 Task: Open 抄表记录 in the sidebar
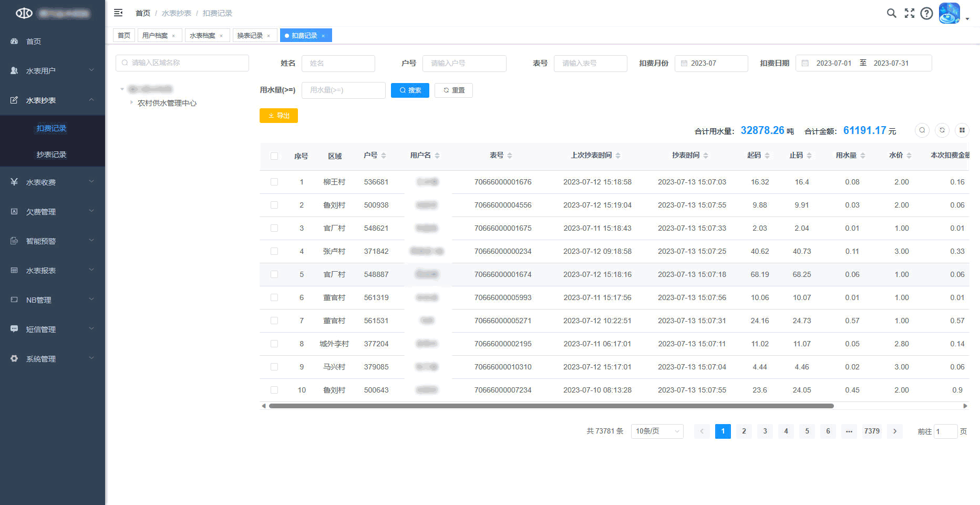[x=51, y=154]
